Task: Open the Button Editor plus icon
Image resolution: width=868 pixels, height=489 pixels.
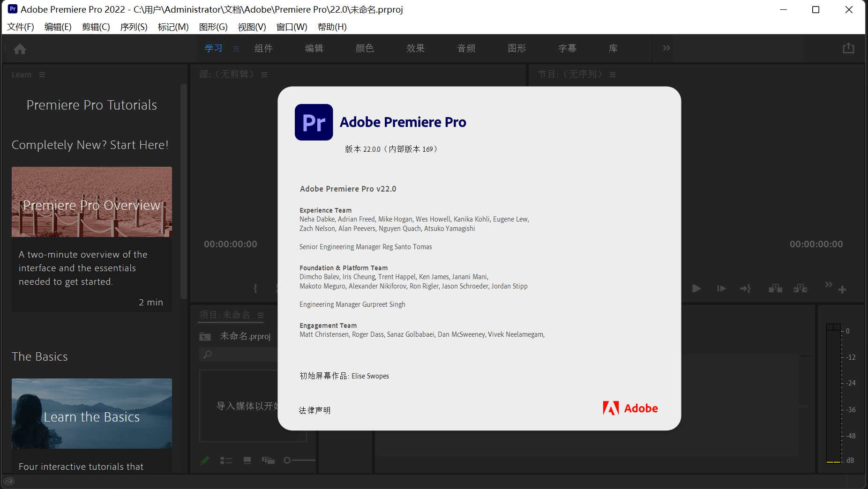Action: coord(842,289)
